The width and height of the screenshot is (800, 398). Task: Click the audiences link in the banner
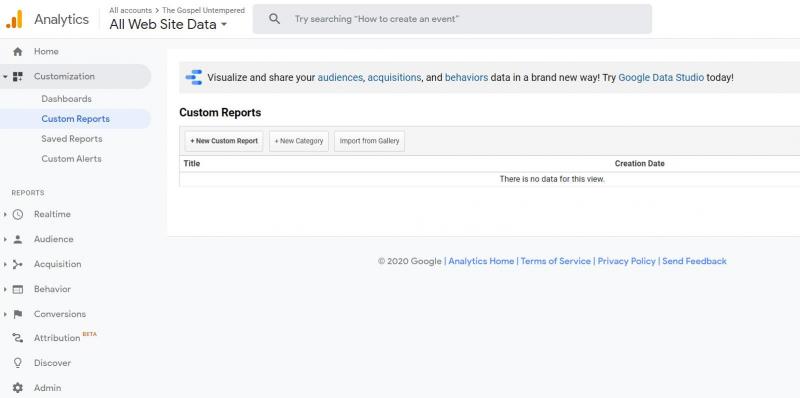(x=340, y=78)
